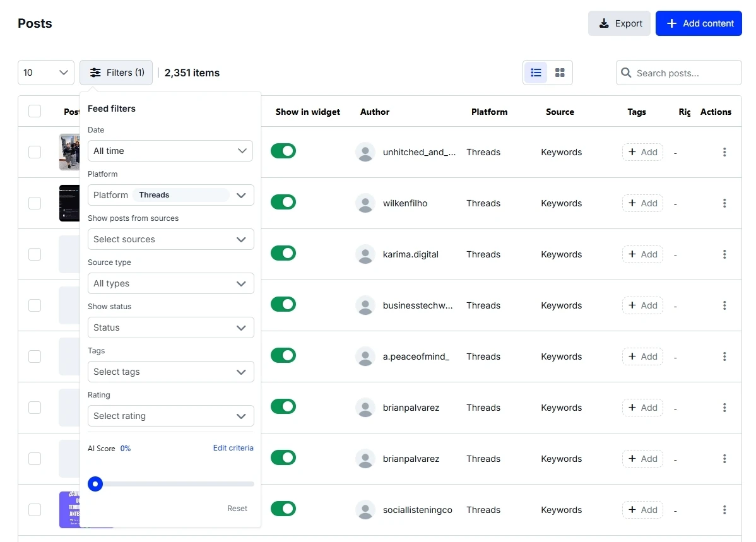Screen dimensions: 756x542
Task: Click the Show in widget column header
Action: click(307, 112)
